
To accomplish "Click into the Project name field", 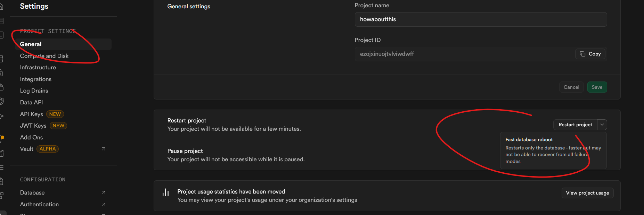I will tap(480, 19).
